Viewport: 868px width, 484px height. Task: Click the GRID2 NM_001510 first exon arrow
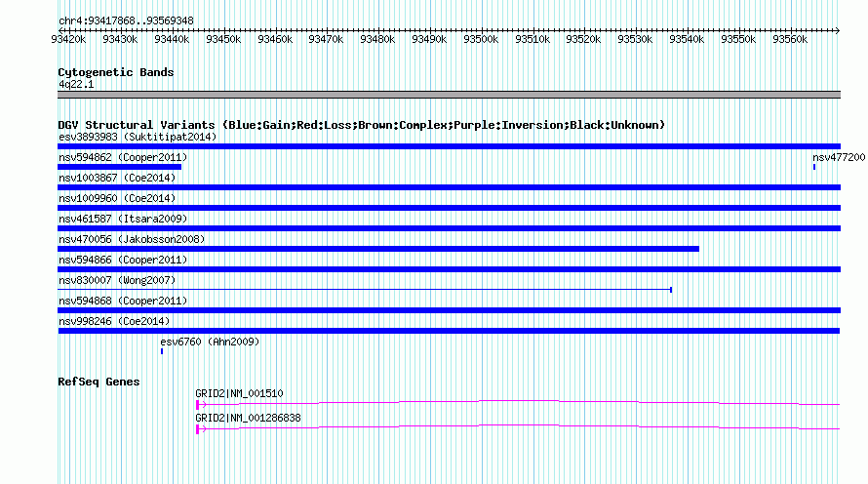(201, 405)
